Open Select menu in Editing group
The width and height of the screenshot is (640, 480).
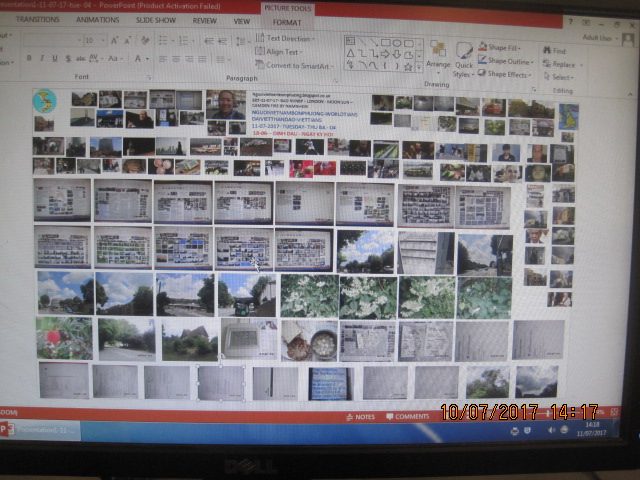click(559, 77)
